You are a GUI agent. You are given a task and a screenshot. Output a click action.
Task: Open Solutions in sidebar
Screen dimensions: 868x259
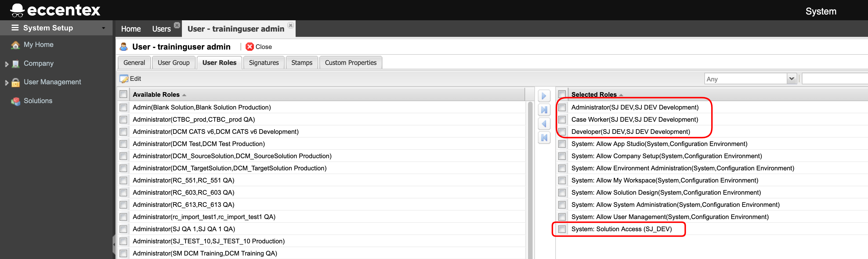[x=38, y=101]
